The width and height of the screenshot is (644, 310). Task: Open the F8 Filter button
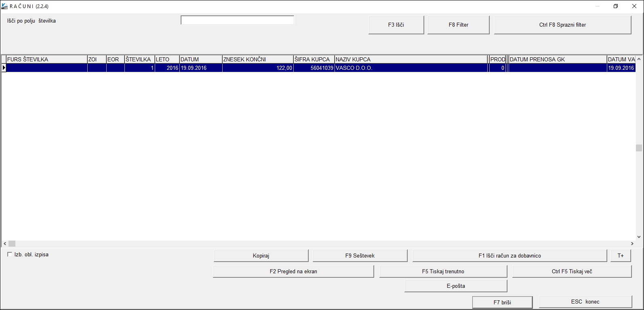pyautogui.click(x=458, y=25)
